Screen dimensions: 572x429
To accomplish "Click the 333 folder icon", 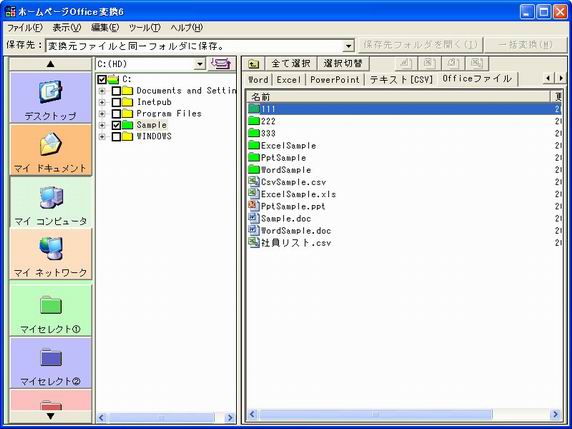I will point(254,133).
